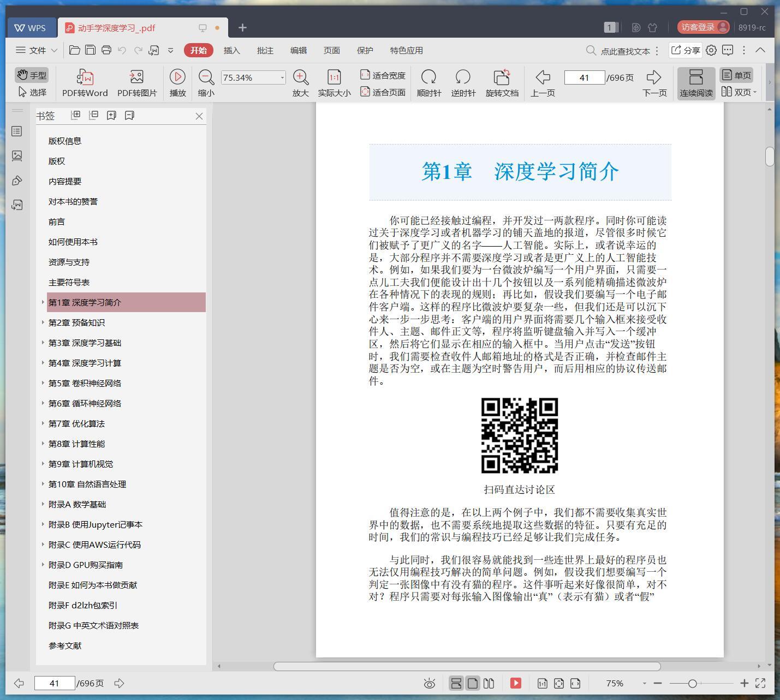Close the 书签 panel
This screenshot has height=700, width=780.
click(x=199, y=116)
